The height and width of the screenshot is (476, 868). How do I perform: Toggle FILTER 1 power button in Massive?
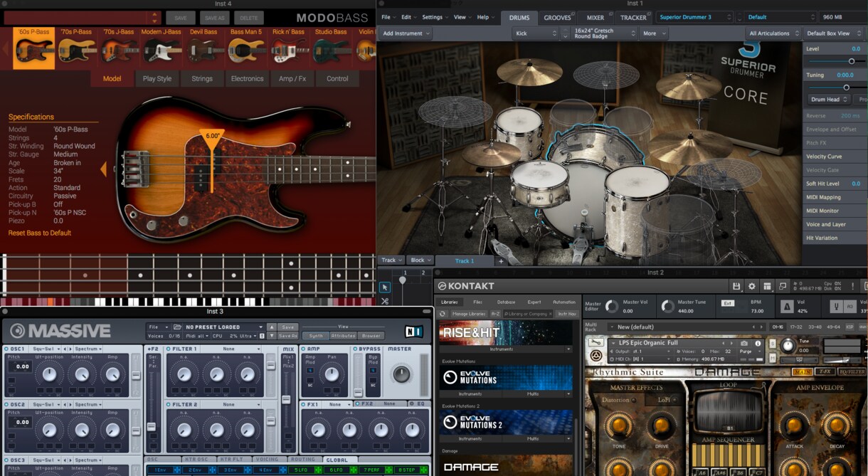[169, 349]
